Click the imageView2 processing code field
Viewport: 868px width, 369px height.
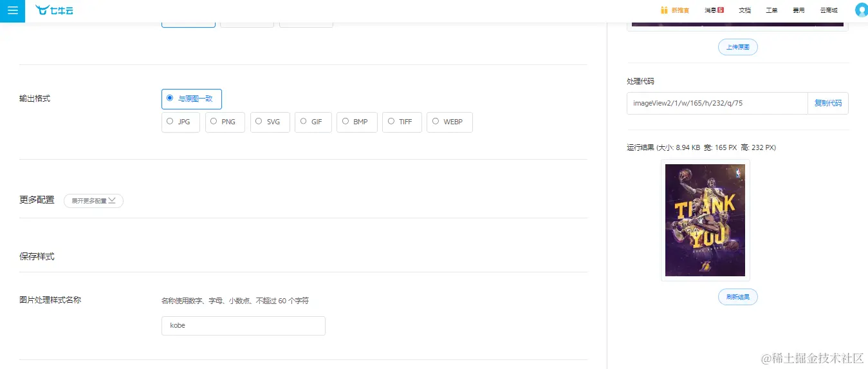pos(717,103)
